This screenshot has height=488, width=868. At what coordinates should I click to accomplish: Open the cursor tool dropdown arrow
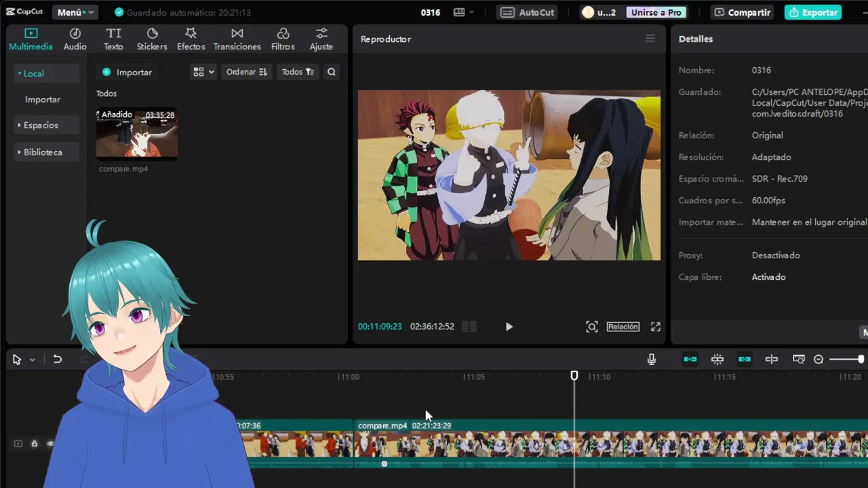32,360
